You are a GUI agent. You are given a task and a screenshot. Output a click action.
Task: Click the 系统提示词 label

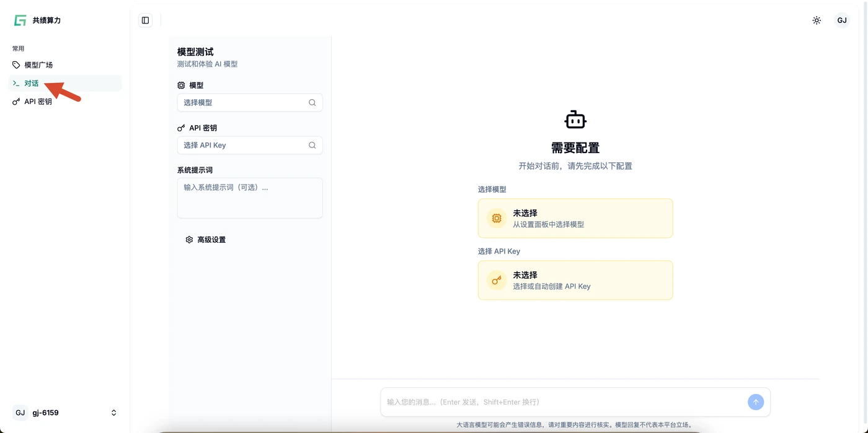(x=195, y=170)
